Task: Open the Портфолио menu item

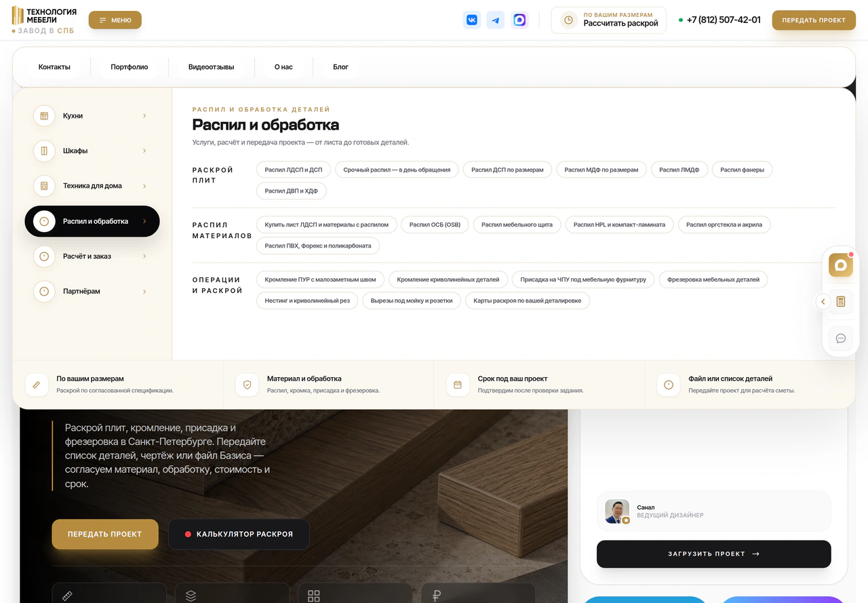Action: 130,67
